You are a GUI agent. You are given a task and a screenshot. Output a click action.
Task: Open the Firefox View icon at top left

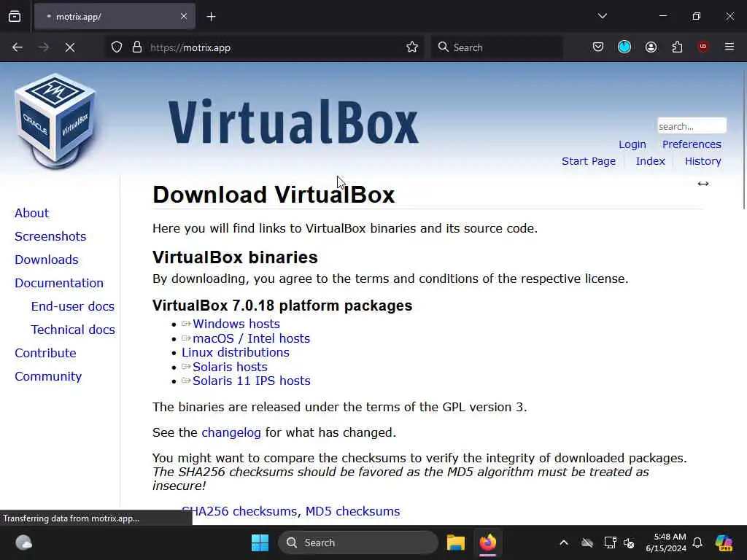(x=15, y=17)
